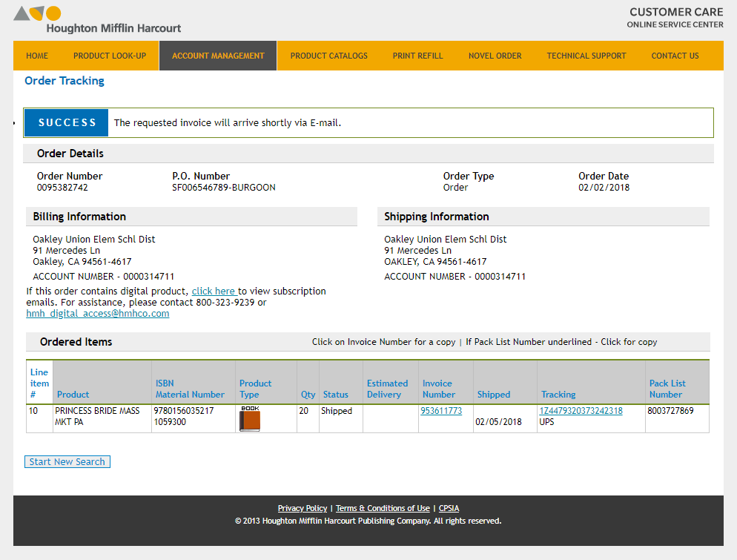This screenshot has width=737, height=560.
Task: Click the Pack List Number column header
Action: click(667, 389)
